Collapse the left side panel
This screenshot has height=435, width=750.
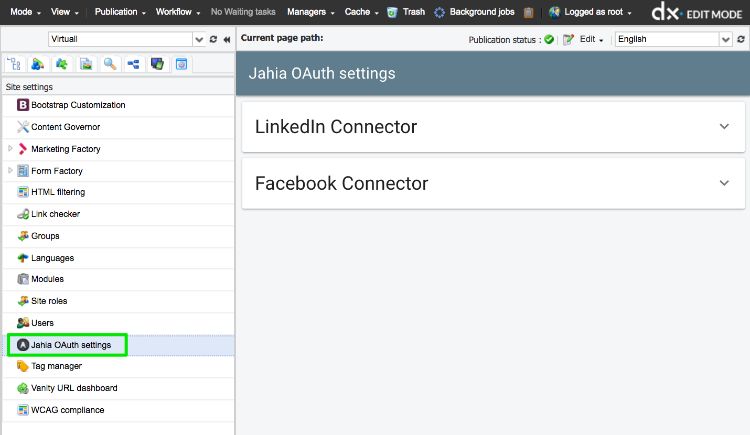click(227, 39)
